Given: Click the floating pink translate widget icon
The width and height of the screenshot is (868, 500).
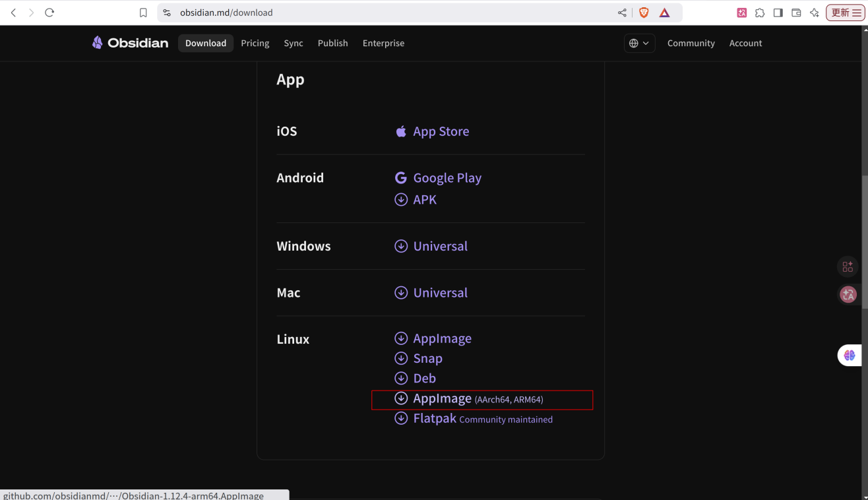Looking at the screenshot, I should coord(848,295).
